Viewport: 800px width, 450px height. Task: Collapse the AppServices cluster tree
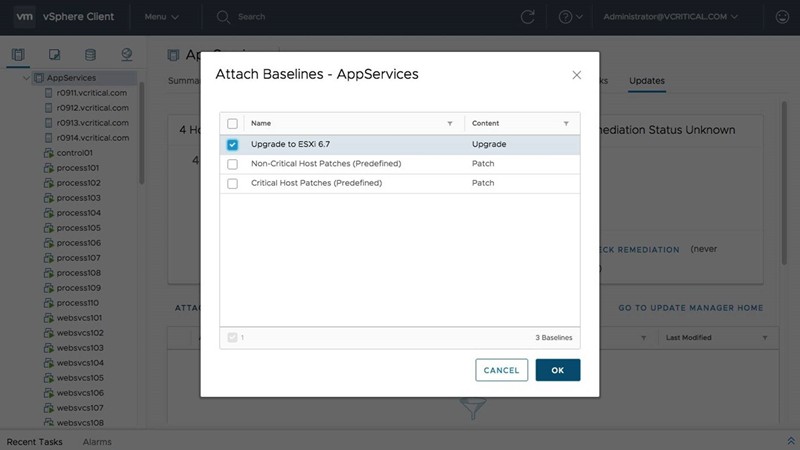click(x=26, y=78)
